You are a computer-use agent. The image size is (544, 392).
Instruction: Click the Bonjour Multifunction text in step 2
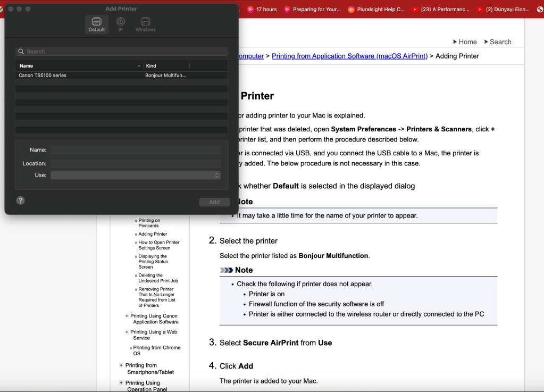point(333,256)
